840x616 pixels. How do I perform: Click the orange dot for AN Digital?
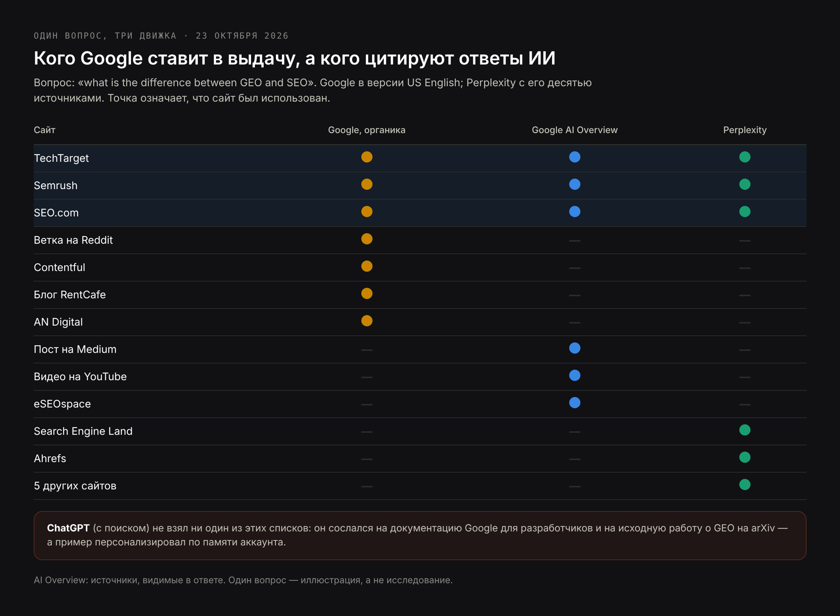(367, 321)
